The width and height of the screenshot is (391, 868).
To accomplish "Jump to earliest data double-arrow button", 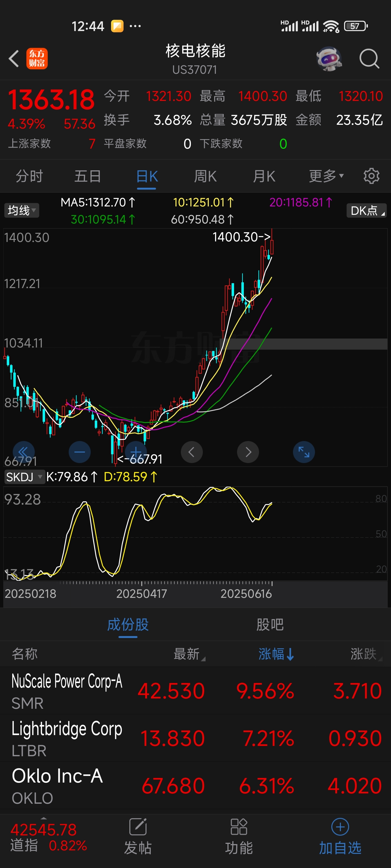I will [x=24, y=452].
